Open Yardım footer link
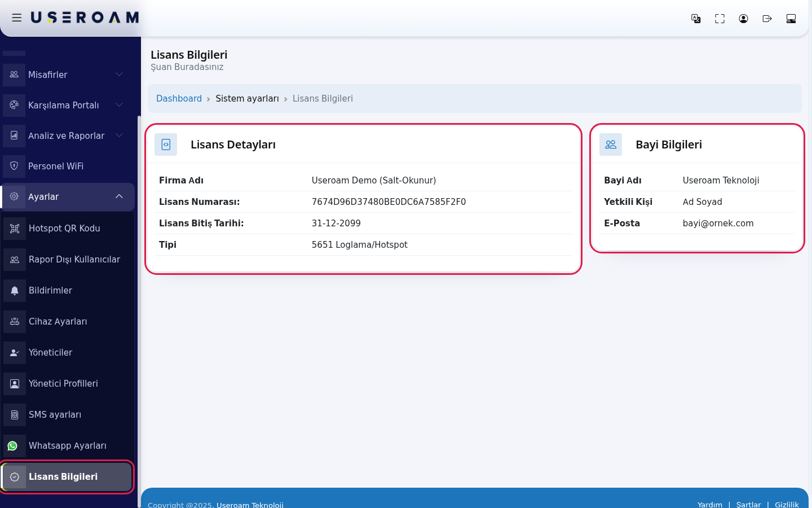This screenshot has height=508, width=812. click(709, 504)
